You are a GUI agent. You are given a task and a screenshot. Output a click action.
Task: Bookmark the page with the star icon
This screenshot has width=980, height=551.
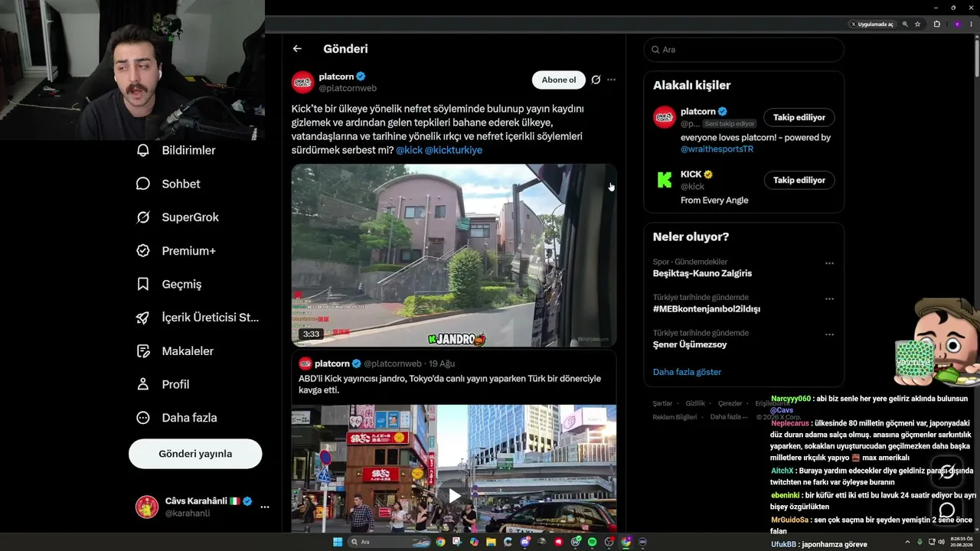point(917,24)
